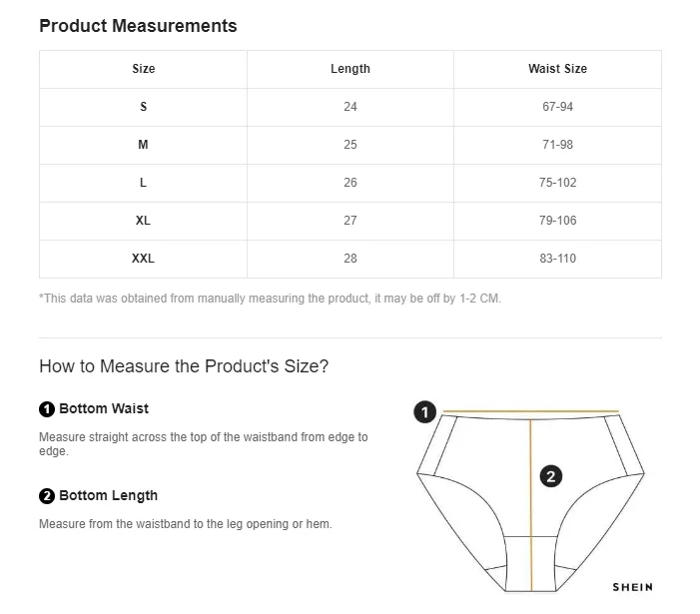Select the Length column header
700x614 pixels.
pyautogui.click(x=350, y=69)
